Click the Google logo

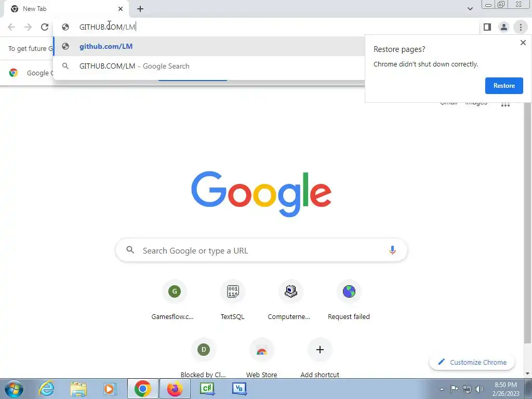pyautogui.click(x=261, y=194)
